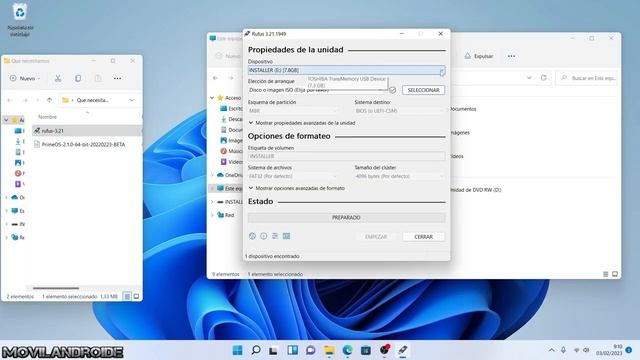Collapse Quick access in Que necesitamos sidebar
Screen dimensions: 640x360
pyautogui.click(x=6, y=120)
